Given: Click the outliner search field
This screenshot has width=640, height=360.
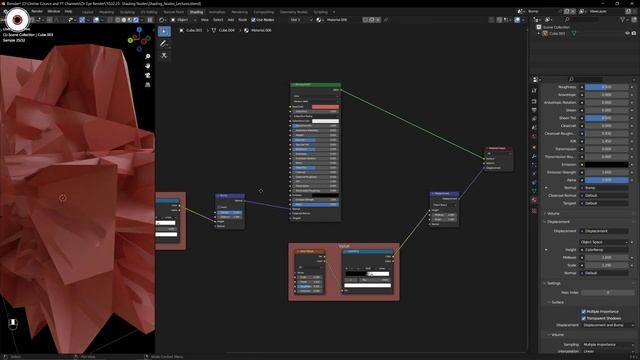Looking at the screenshot, I should (x=582, y=20).
